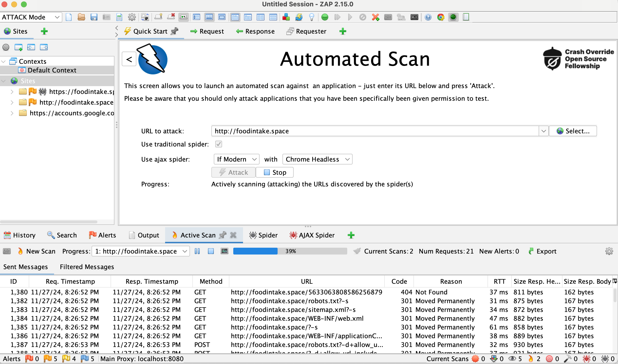Click the Manage Add-ons colored blocks icon
This screenshot has height=364, width=618.
point(286,17)
